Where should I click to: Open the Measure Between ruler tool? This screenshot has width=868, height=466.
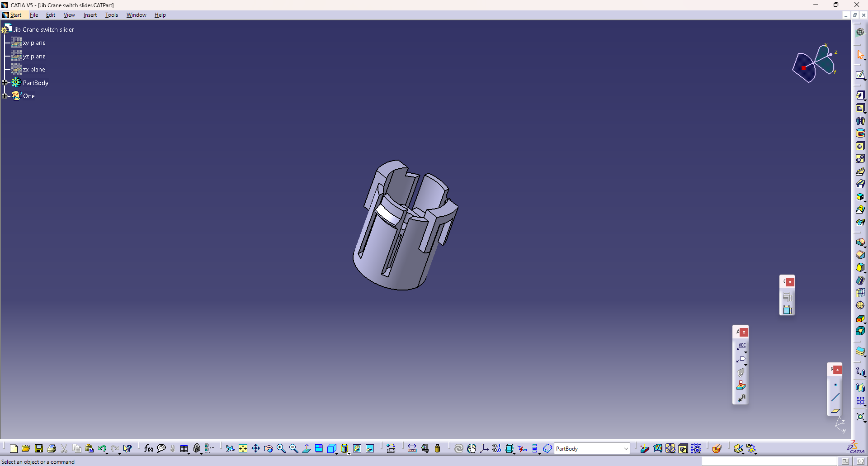point(412,448)
